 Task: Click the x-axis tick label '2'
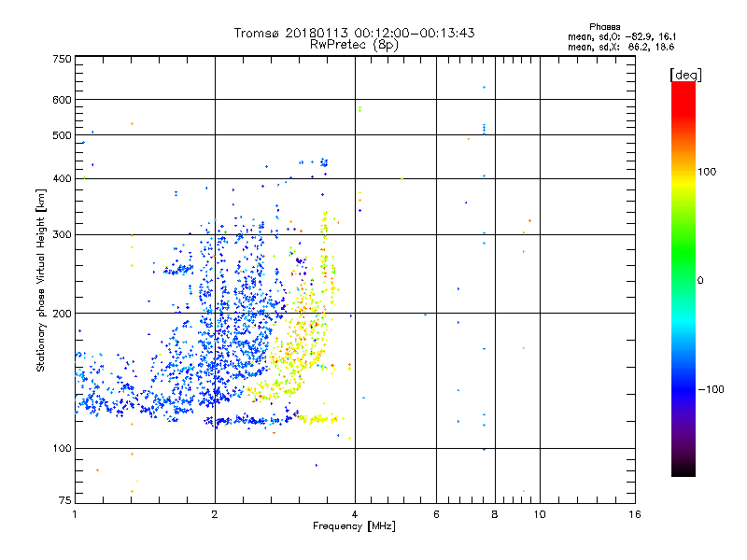(x=215, y=514)
